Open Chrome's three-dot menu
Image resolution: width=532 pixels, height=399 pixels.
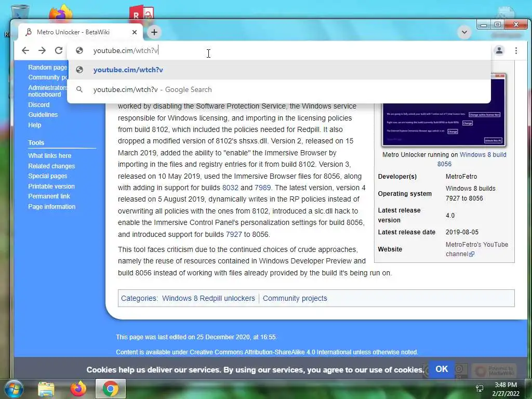(x=516, y=50)
